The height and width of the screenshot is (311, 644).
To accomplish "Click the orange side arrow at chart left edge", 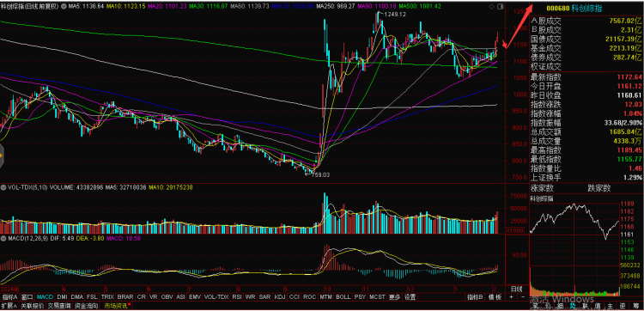I will point(1,156).
